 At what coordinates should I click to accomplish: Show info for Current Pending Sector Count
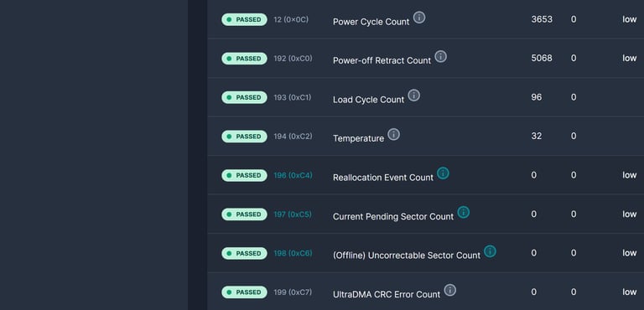463,212
